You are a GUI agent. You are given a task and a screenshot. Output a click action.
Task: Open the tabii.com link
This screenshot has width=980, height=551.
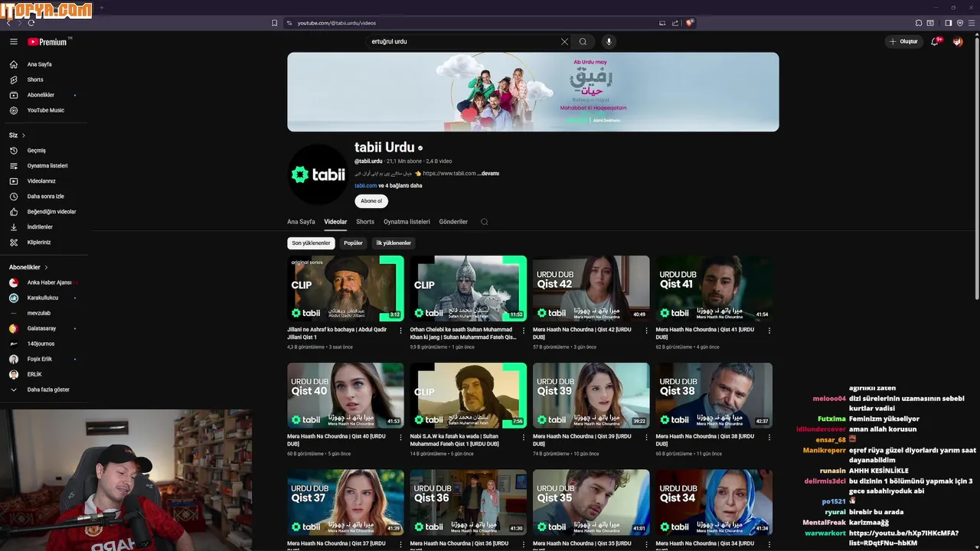point(365,186)
